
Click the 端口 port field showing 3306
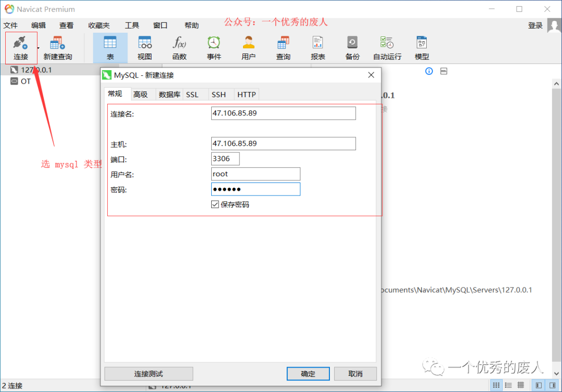pyautogui.click(x=225, y=159)
